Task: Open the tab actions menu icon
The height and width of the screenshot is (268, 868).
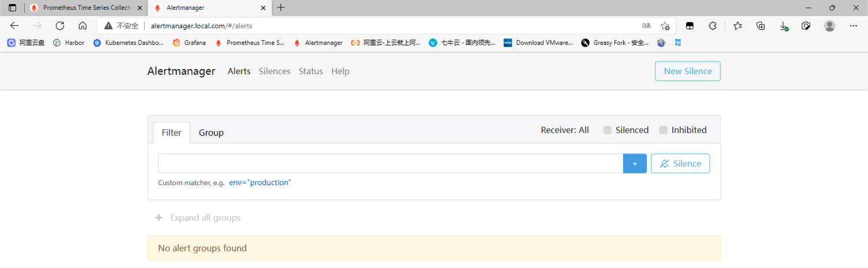Action: point(12,7)
